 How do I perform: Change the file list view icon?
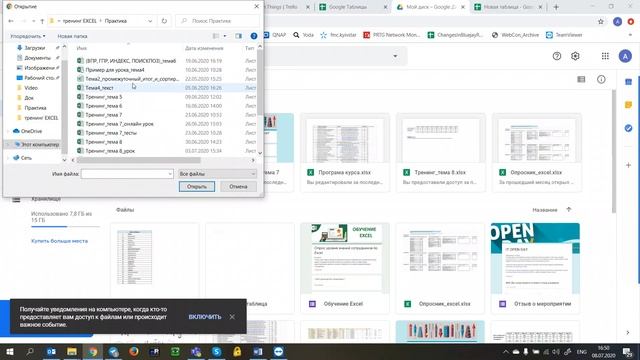216,36
